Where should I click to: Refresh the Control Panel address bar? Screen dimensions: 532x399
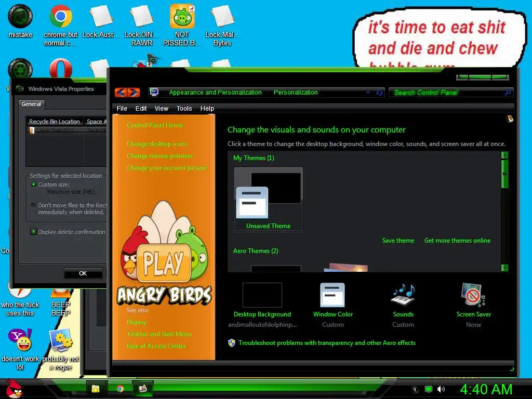379,92
